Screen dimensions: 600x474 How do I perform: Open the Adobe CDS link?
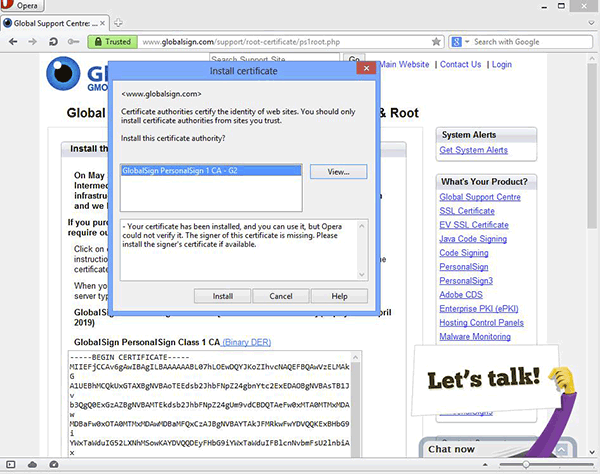461,295
